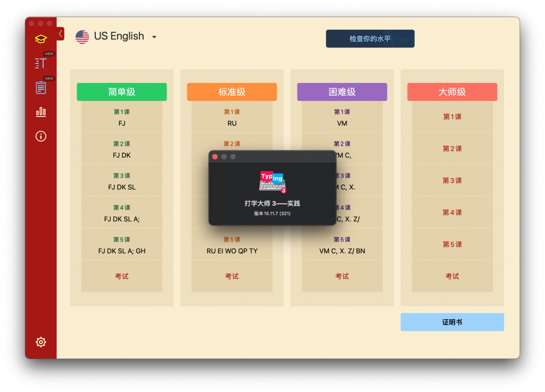This screenshot has height=392, width=545.
Task: Start the 考试 exam in 大师级 column
Action: pyautogui.click(x=452, y=277)
